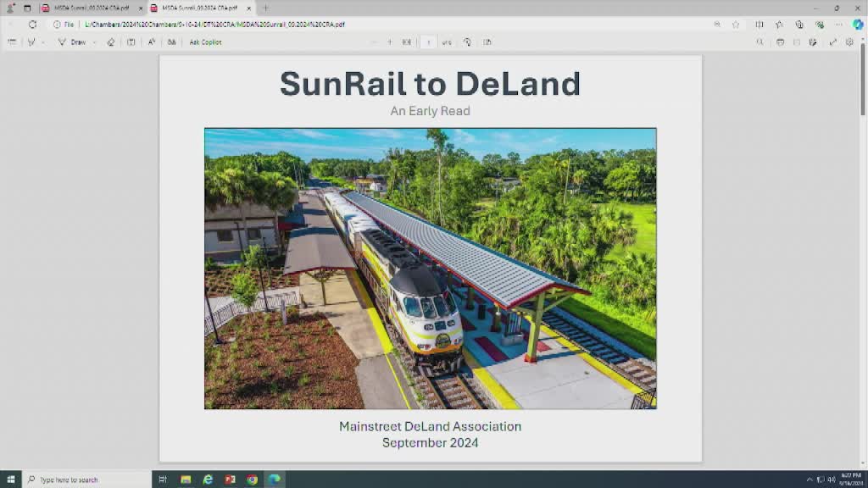Open browser zoom indicator in address bar
The width and height of the screenshot is (868, 488).
pos(717,25)
